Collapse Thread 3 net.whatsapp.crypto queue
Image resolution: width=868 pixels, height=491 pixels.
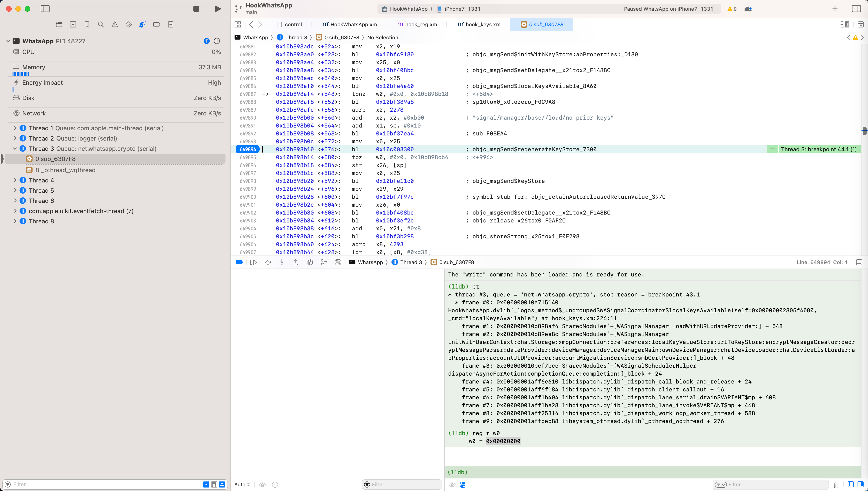[x=15, y=148]
